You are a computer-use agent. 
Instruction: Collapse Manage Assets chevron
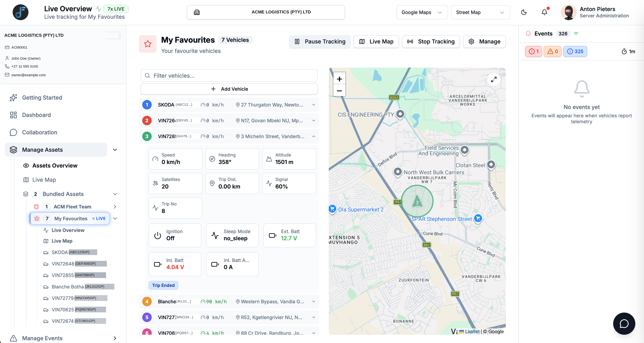pos(115,150)
